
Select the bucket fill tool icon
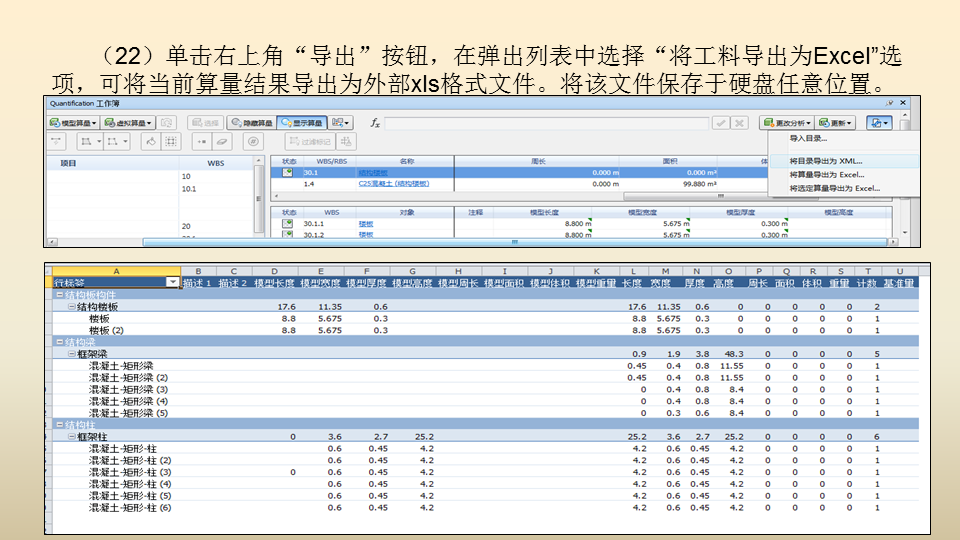(x=151, y=141)
